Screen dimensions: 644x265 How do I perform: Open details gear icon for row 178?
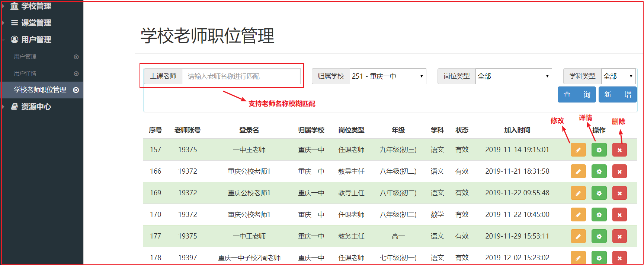(x=599, y=258)
